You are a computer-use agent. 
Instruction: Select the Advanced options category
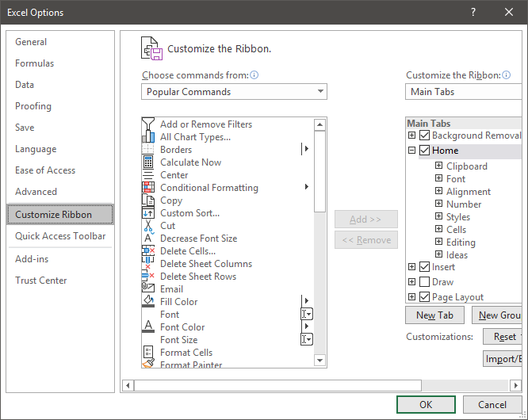coord(60,192)
